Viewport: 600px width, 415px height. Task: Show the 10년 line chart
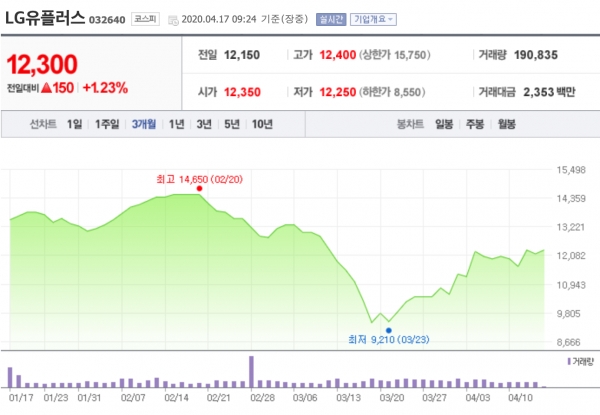pos(262,124)
